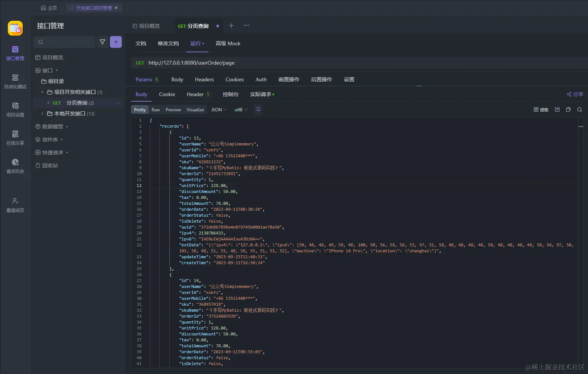
Task: Switch response view to Visualize
Action: pos(195,109)
